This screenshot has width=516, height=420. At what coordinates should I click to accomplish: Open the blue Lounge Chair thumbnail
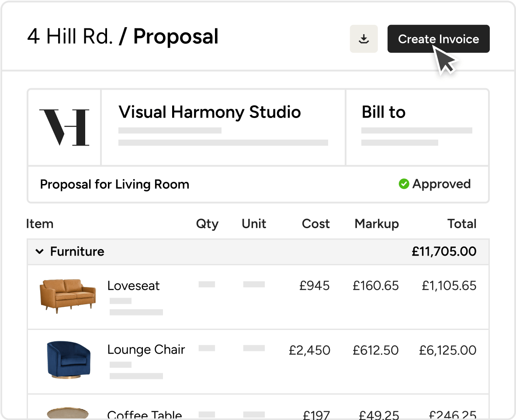(69, 359)
